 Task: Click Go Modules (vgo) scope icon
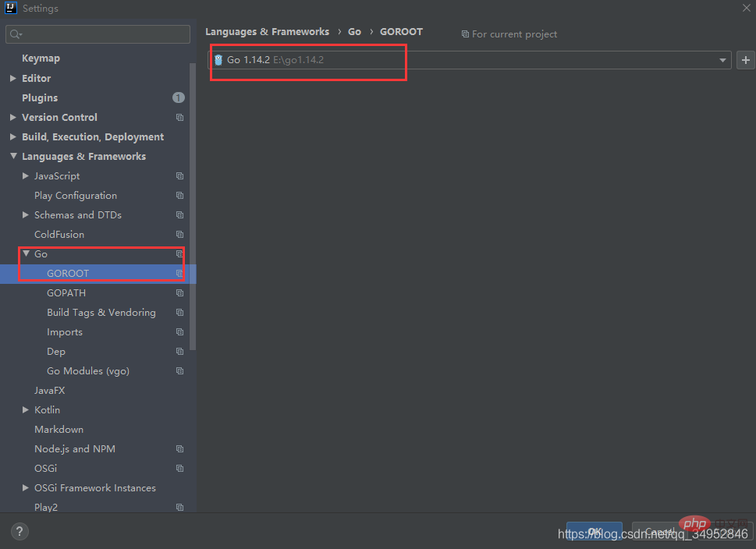pos(180,371)
